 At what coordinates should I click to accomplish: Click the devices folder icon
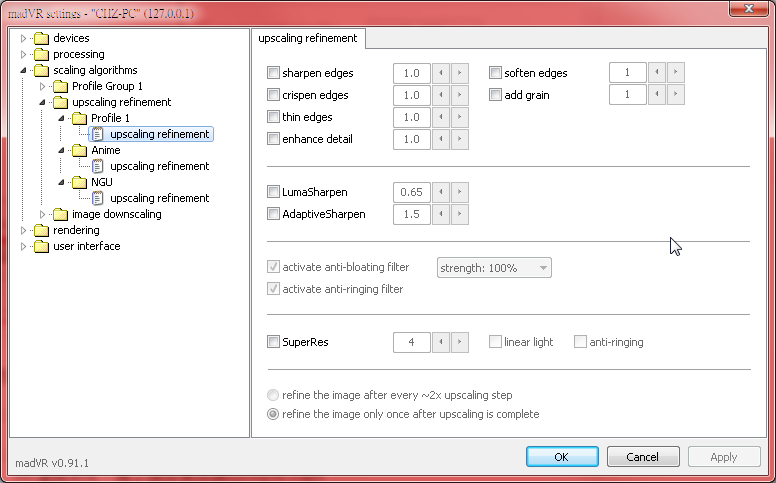tap(42, 38)
